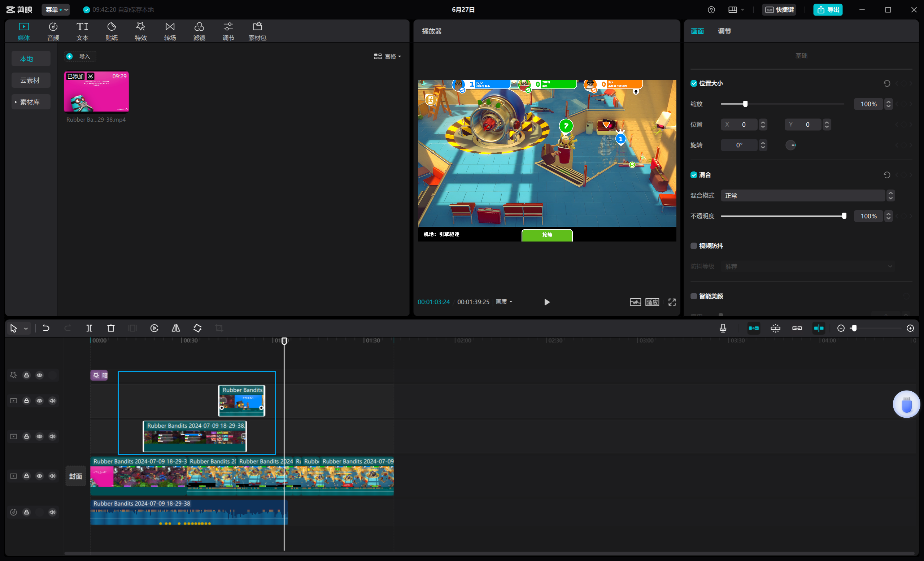Viewport: 924px width, 561px height.
Task: Uncheck the 混合 checkbox
Action: click(694, 175)
